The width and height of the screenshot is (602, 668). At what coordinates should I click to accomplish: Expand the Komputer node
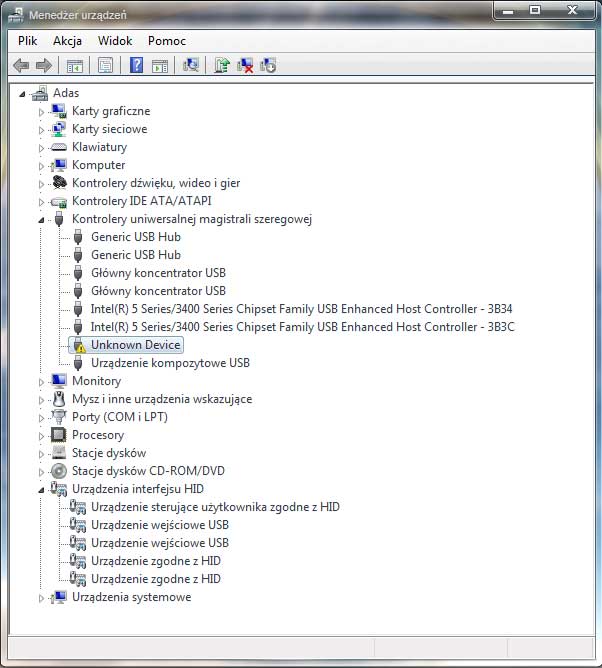tap(41, 166)
